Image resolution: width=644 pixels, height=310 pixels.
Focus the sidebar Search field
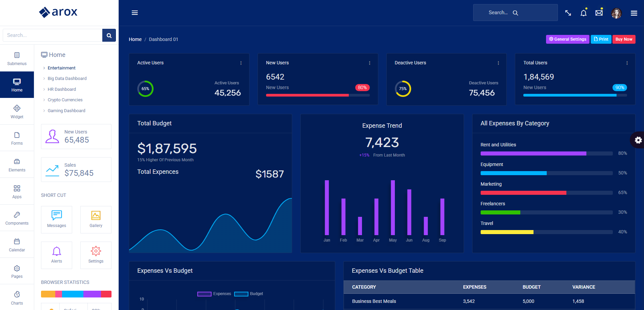(x=53, y=35)
